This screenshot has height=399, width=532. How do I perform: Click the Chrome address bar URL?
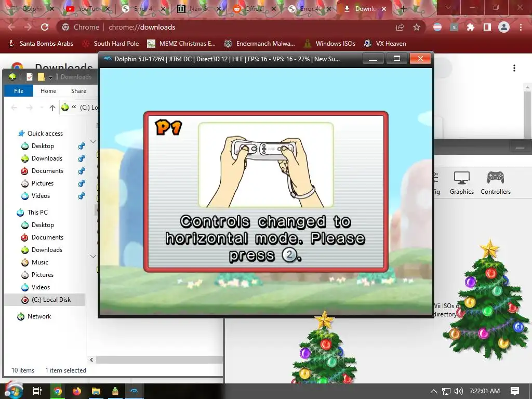pos(142,27)
